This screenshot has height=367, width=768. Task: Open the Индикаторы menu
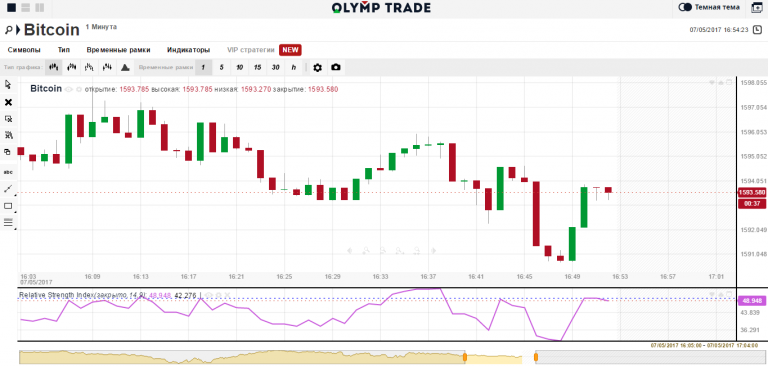(189, 50)
